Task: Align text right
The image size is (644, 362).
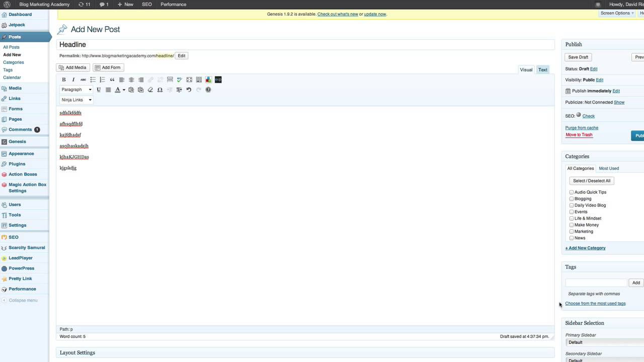Action: 141,79
